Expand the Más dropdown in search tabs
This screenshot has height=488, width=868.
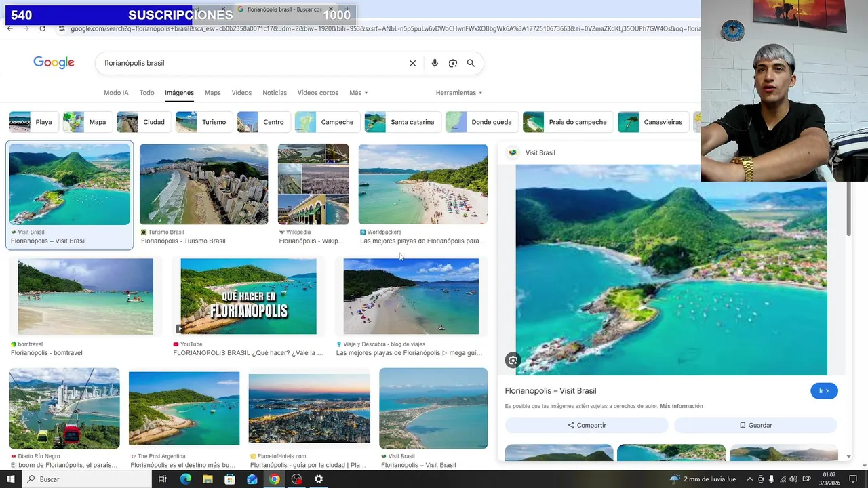[x=359, y=93]
